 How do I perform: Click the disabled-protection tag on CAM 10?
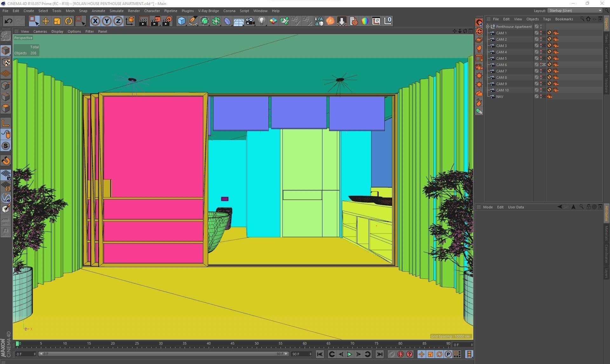[x=549, y=90]
